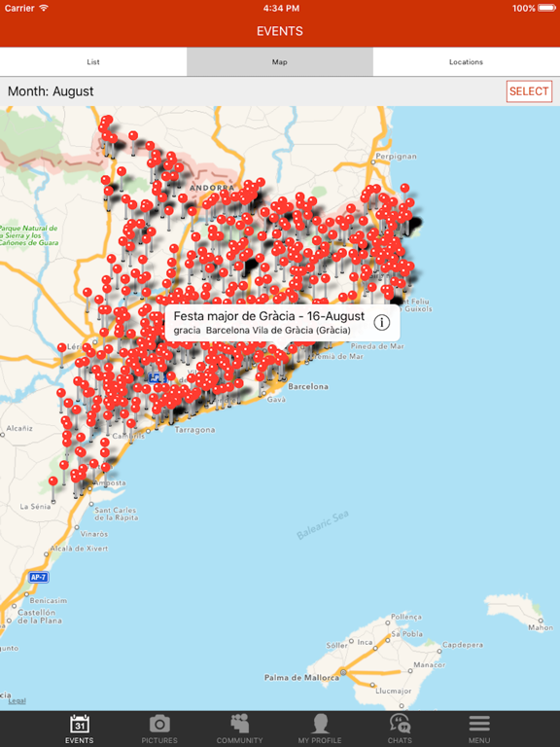Tap the Sóller label on Mallorca
The image size is (560, 747).
[x=336, y=645]
